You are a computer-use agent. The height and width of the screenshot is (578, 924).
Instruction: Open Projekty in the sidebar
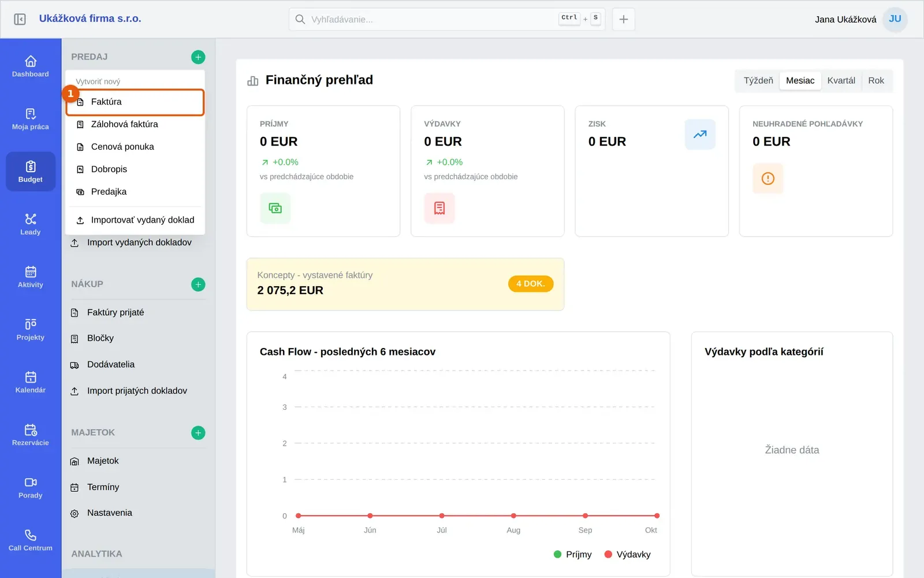[x=31, y=329]
